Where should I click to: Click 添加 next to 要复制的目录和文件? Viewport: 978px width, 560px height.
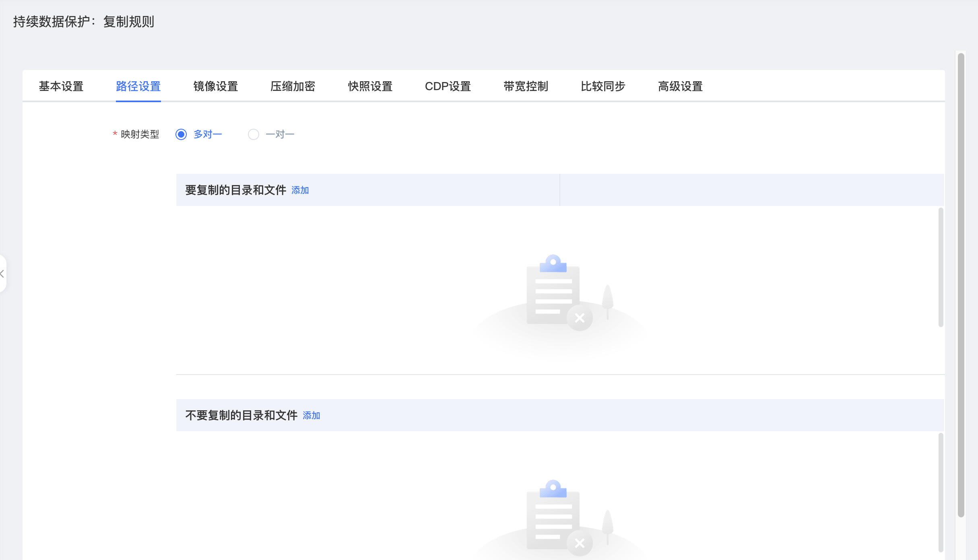[x=300, y=190]
